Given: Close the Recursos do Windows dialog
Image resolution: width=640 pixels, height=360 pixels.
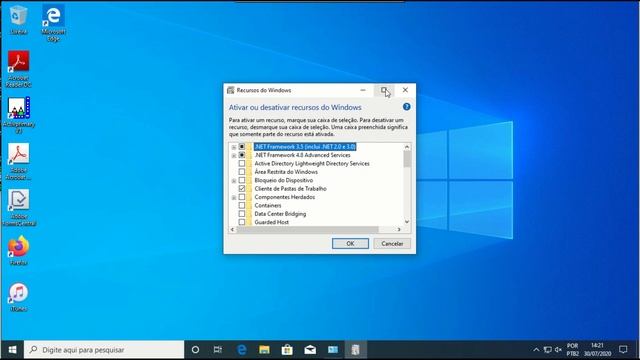Looking at the screenshot, I should (405, 90).
